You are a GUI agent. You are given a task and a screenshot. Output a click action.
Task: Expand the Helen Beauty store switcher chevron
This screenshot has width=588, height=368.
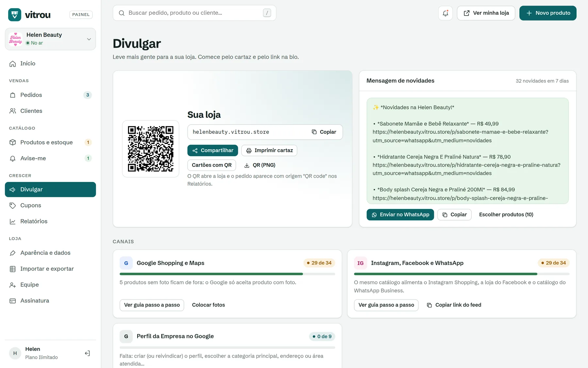tap(89, 39)
